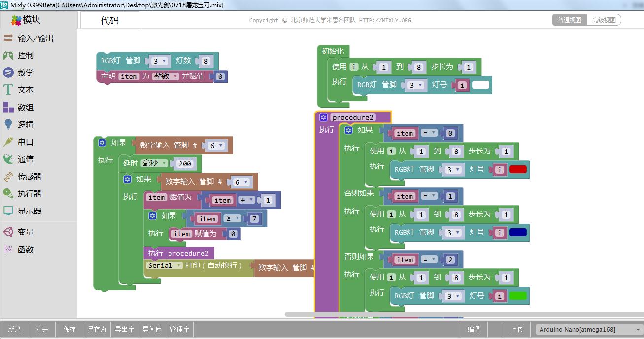Click value 7 in item ≥ comparison
Viewport: 644px width, 339px height.
click(254, 219)
